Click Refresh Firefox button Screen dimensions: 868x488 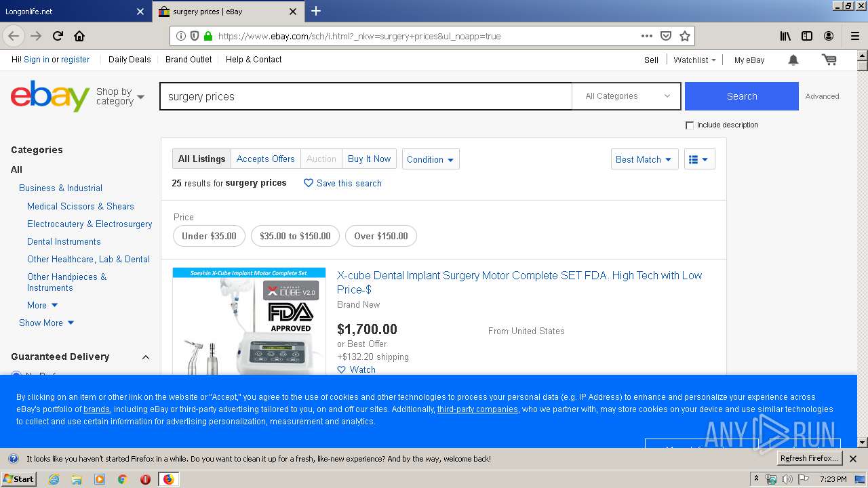(x=809, y=459)
